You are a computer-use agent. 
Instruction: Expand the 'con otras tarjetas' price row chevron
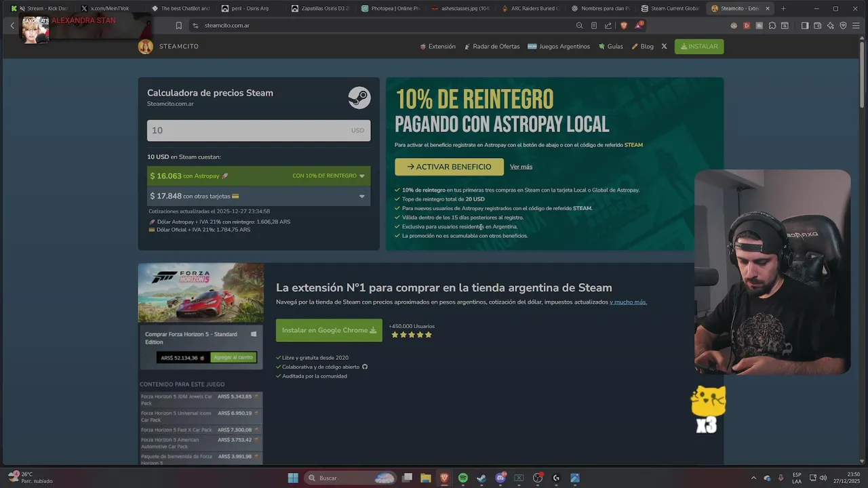click(x=361, y=197)
